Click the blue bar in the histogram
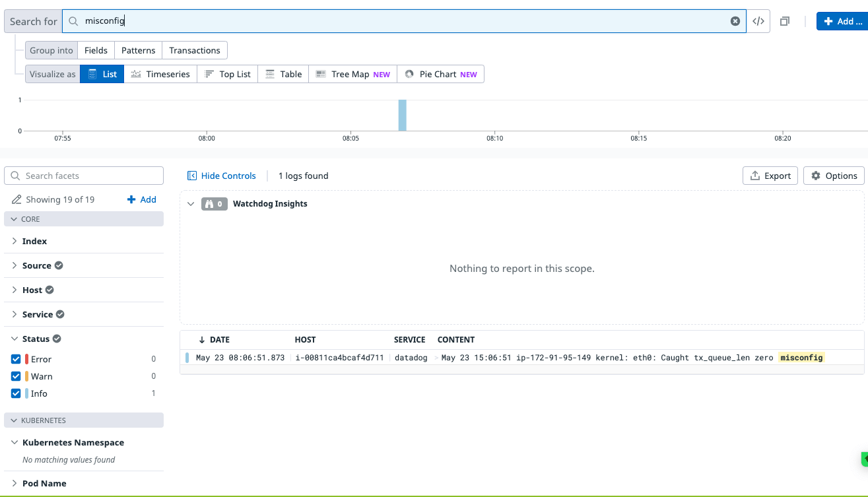This screenshot has height=497, width=868. [x=402, y=116]
